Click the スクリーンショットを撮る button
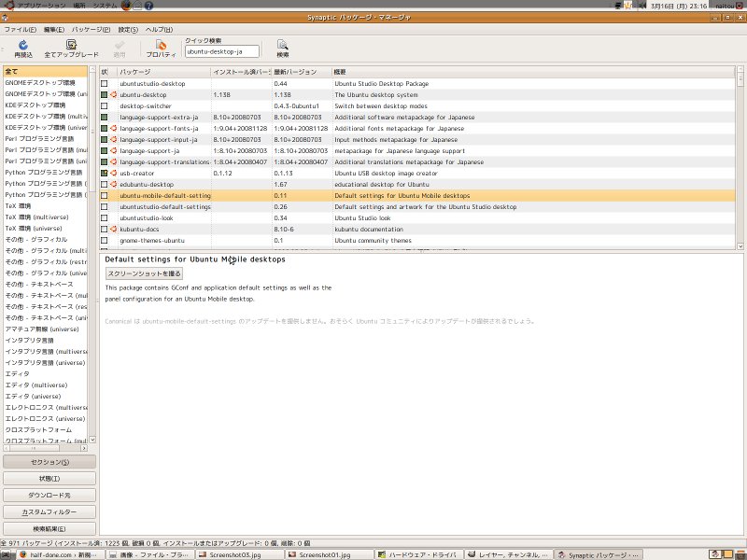This screenshot has width=747, height=560. pyautogui.click(x=145, y=273)
